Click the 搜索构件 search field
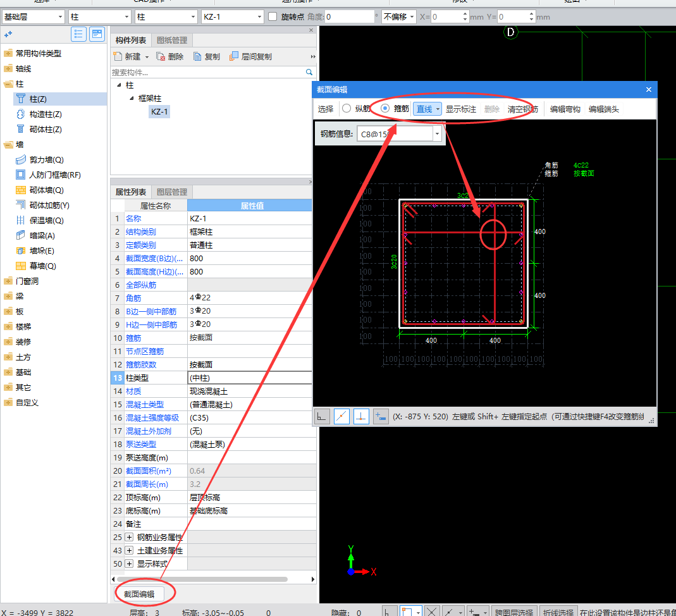 pos(208,73)
